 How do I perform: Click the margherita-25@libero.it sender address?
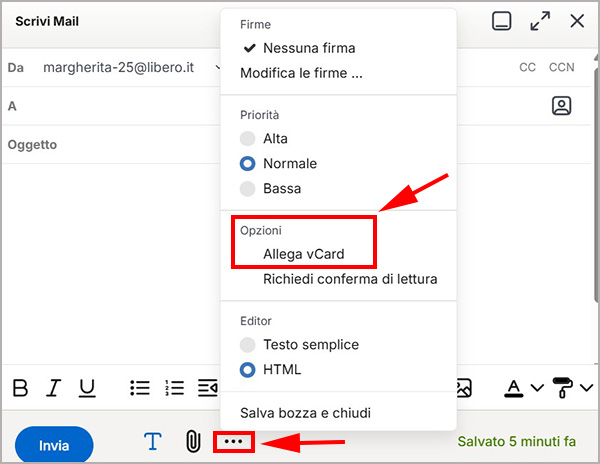click(119, 68)
